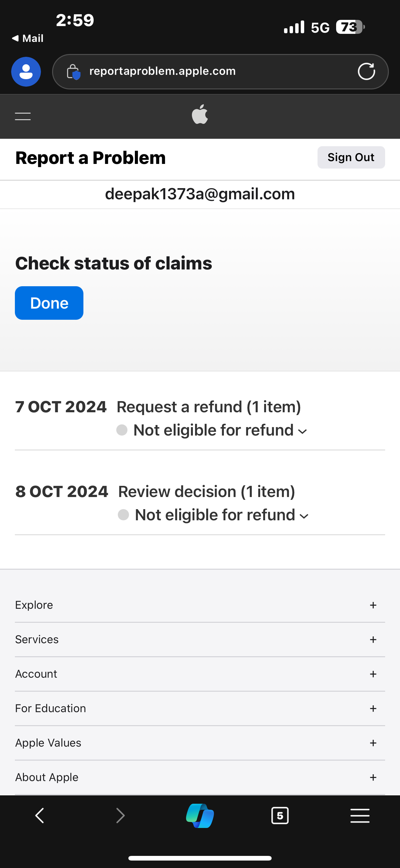Click the blue Done button
Image resolution: width=400 pixels, height=868 pixels.
[49, 303]
